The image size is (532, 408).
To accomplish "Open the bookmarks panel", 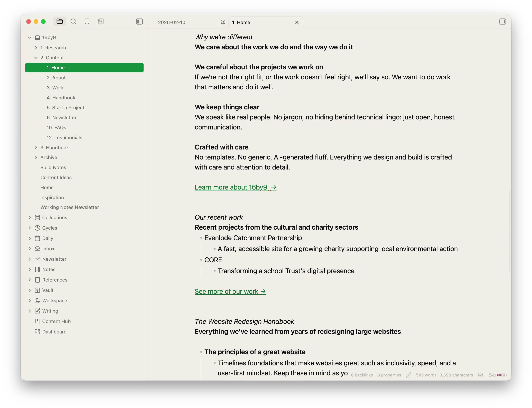I will coord(87,22).
